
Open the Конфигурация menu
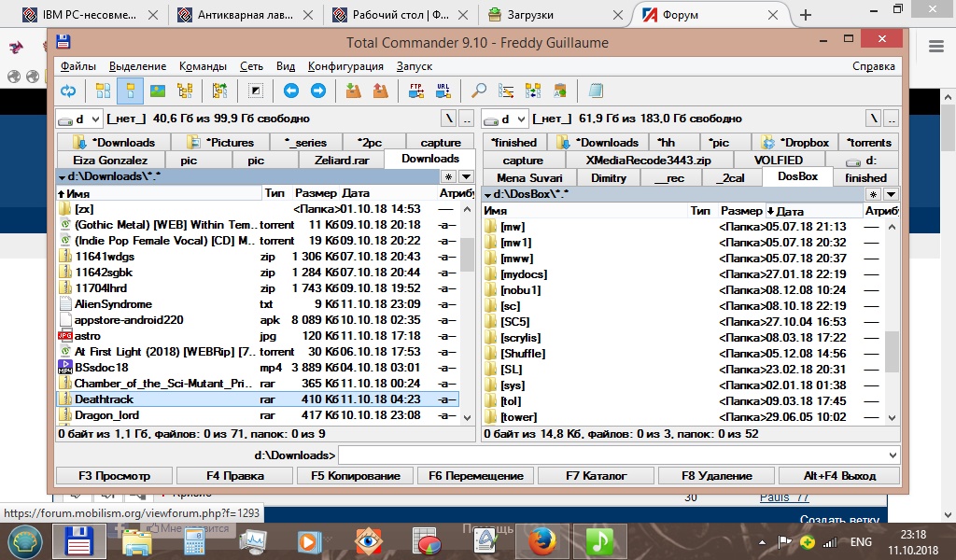(345, 66)
